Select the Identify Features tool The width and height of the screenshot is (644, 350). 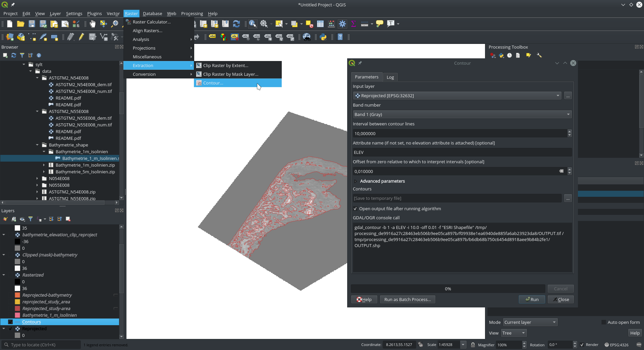tap(253, 24)
